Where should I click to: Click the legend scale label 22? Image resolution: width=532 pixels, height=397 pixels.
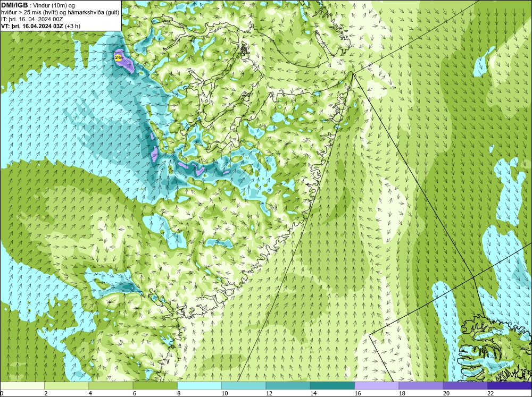tap(491, 393)
